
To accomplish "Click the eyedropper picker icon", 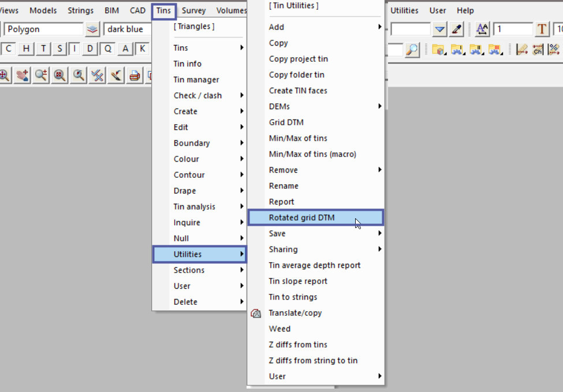I will coord(457,29).
